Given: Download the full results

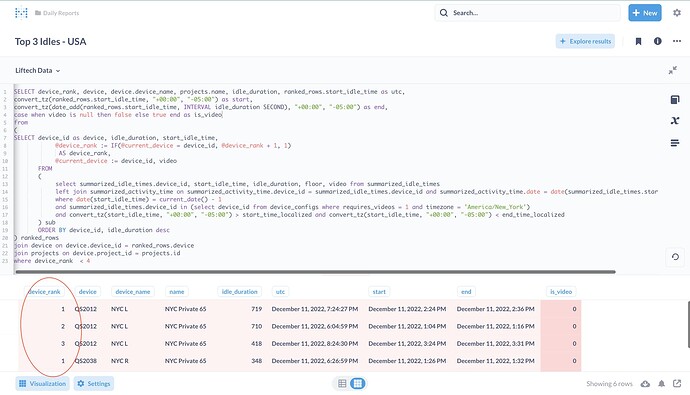Looking at the screenshot, I should click(x=645, y=384).
